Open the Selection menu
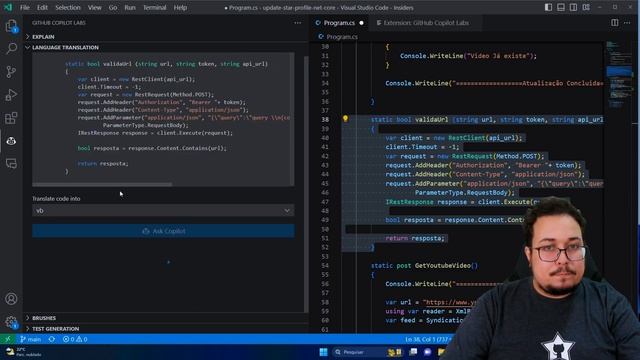 (68, 8)
